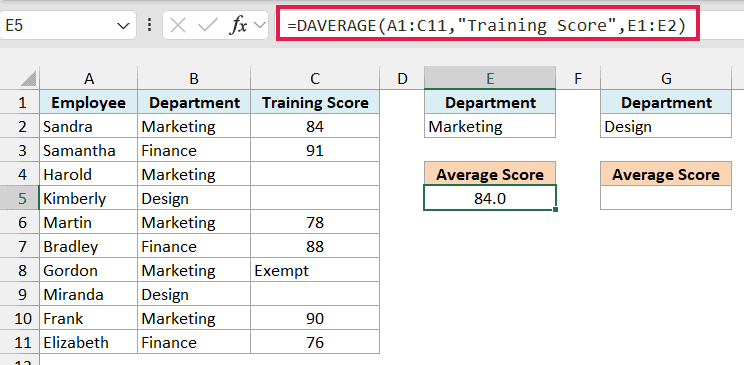
Task: Click the empty result cell under column G Average Score
Action: coord(666,198)
